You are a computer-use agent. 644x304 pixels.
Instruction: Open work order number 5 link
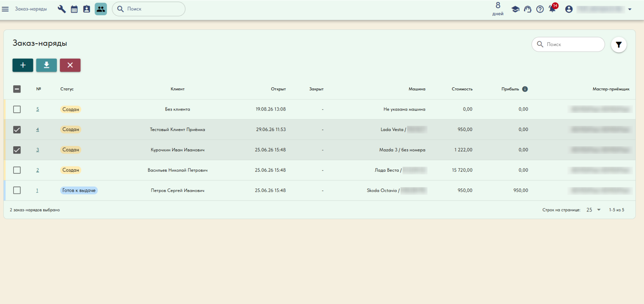(x=37, y=109)
